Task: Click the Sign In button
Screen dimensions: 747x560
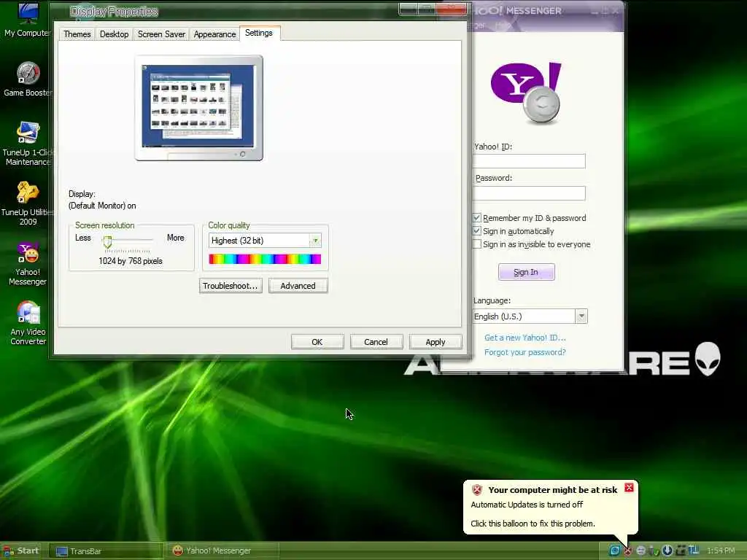Action: click(527, 272)
